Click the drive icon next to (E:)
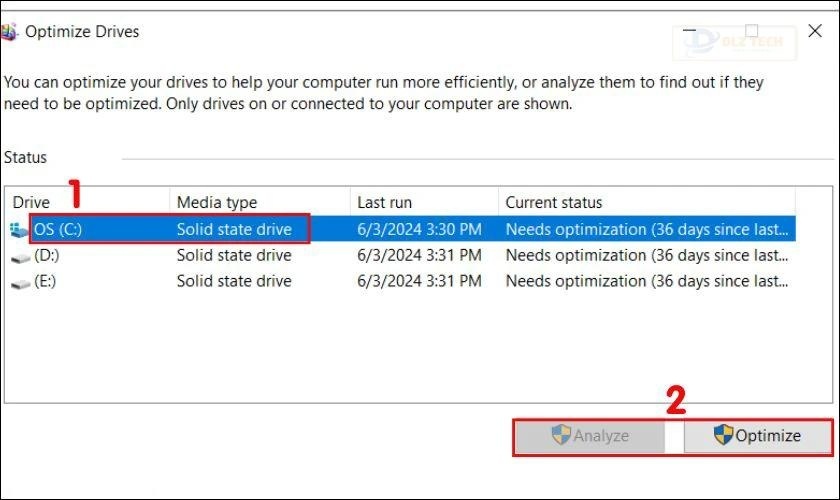 pos(20,282)
